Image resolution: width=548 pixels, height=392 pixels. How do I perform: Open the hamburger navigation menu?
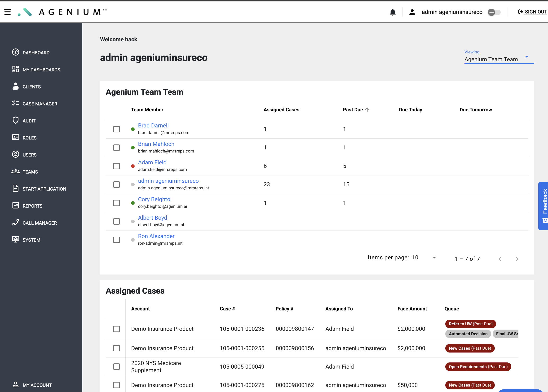pyautogui.click(x=8, y=12)
